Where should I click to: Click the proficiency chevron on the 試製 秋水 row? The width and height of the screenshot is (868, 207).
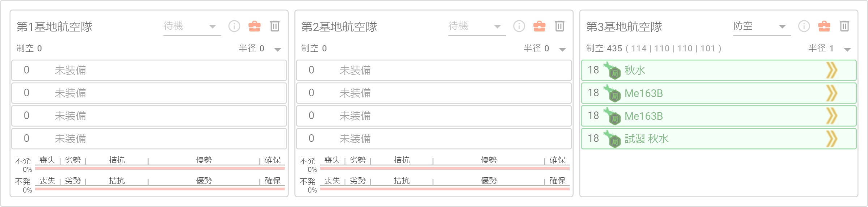[x=832, y=139]
